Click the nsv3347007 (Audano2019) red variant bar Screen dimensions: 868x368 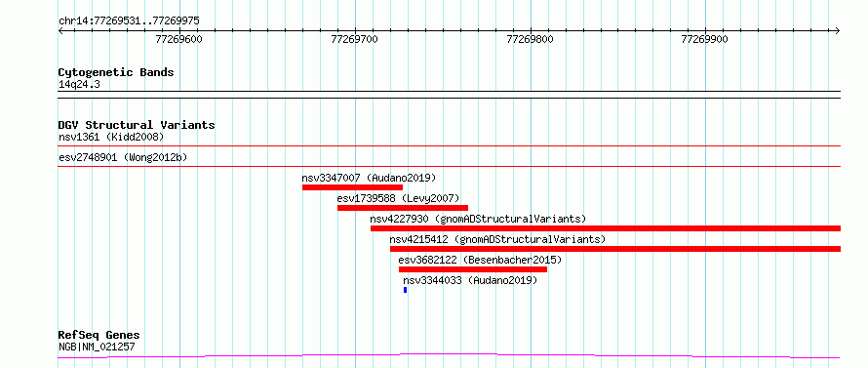click(x=353, y=187)
